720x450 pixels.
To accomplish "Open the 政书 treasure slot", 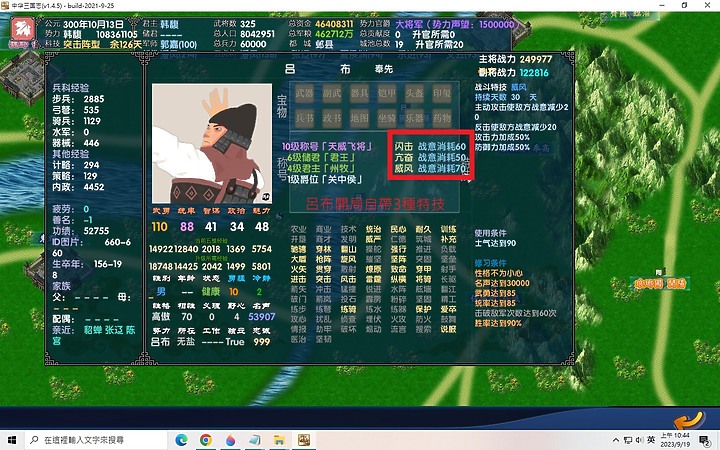I will pos(332,118).
